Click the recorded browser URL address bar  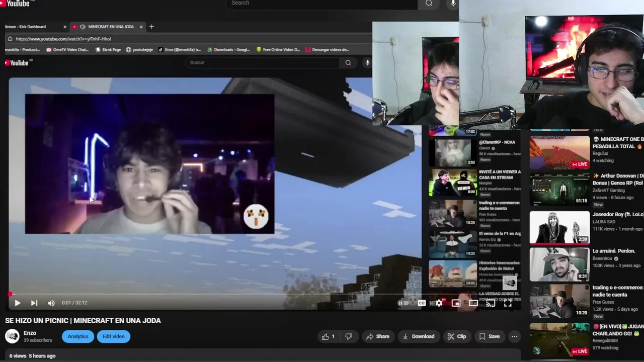click(x=189, y=39)
